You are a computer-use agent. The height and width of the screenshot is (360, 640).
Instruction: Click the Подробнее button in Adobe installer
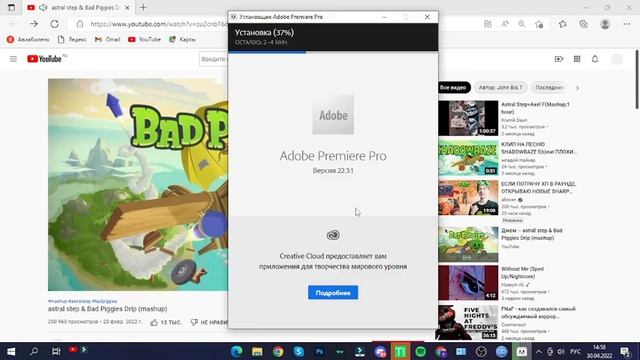point(333,293)
